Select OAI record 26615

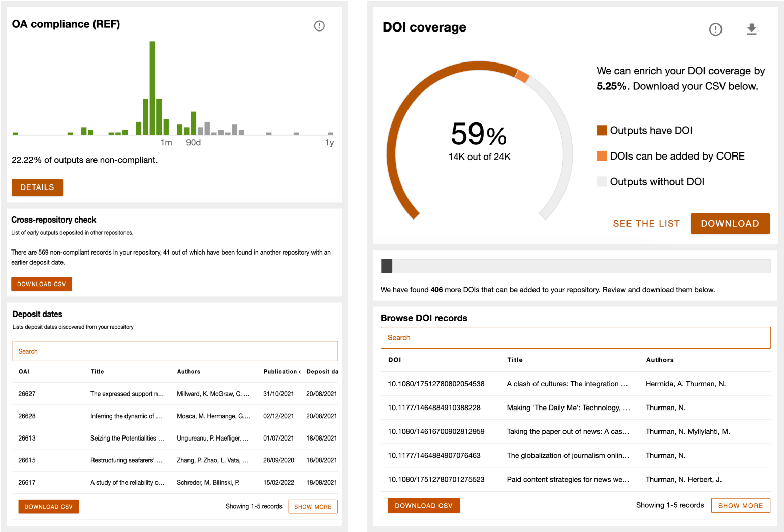pyautogui.click(x=27, y=460)
